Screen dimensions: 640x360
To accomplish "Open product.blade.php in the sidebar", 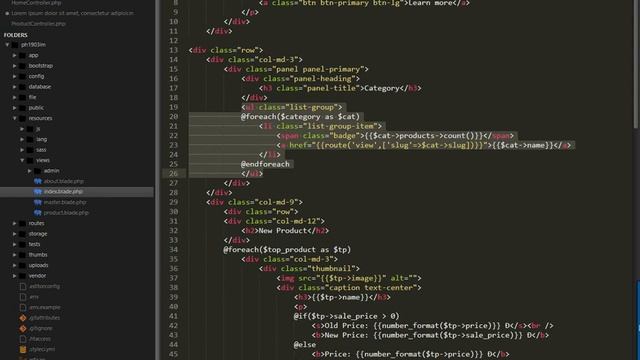I will 66,213.
